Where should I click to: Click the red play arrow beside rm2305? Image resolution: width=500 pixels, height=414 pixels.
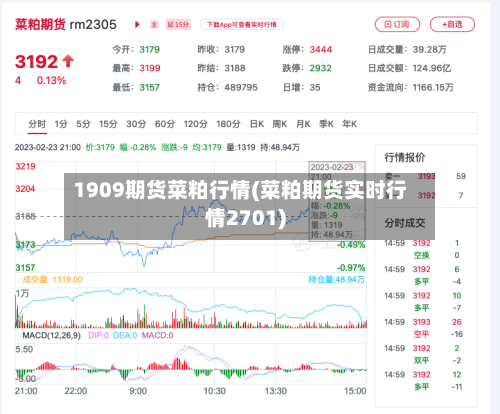click(x=137, y=24)
